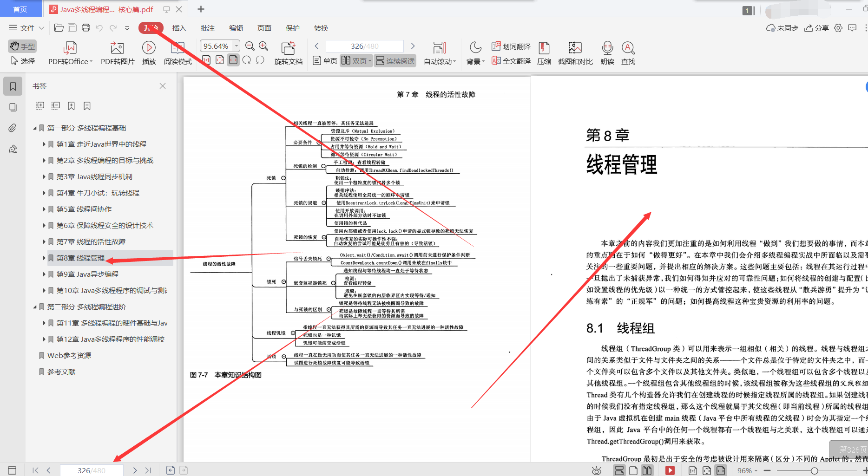Screen dimensions: 868x476
Task: Open the Insert (插入) tab
Action: [x=179, y=28]
